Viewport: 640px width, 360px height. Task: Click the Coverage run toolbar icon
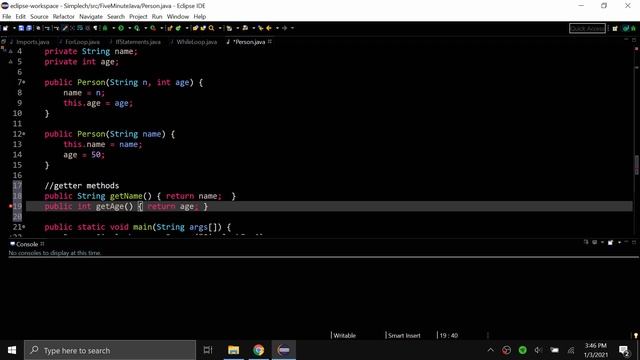coord(137,28)
